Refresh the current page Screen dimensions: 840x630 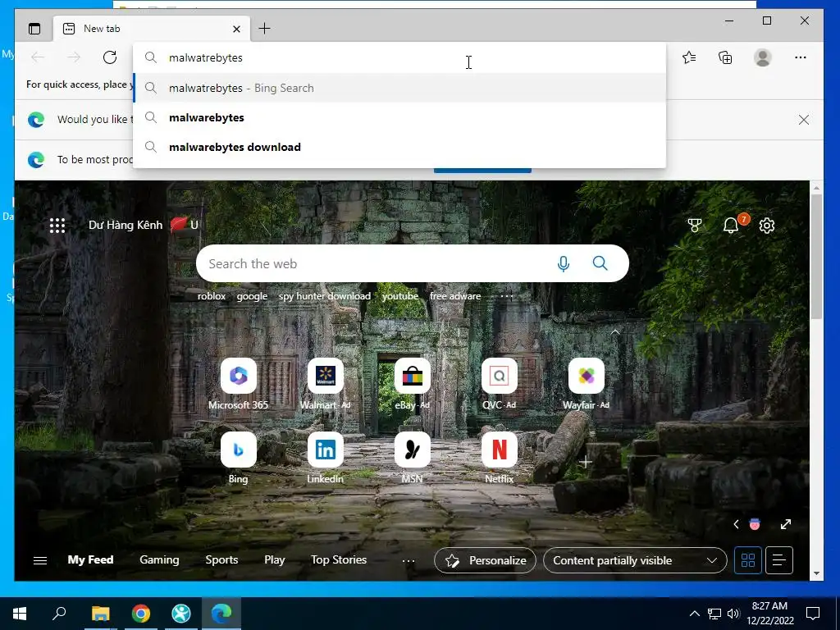110,57
